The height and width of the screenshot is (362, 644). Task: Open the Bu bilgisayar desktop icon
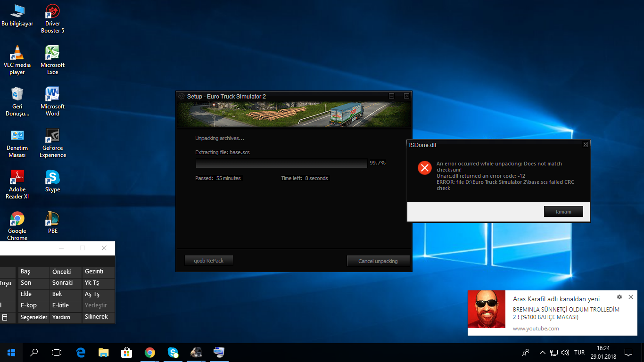tap(17, 15)
